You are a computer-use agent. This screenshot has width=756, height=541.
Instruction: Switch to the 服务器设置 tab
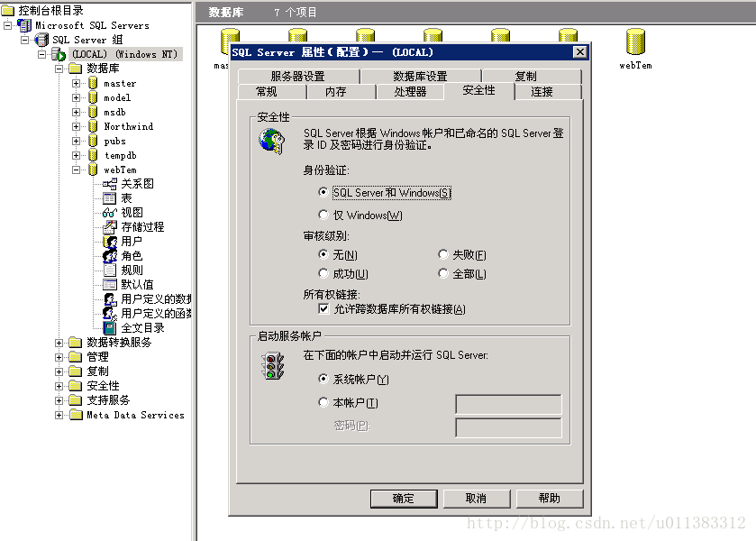click(298, 77)
